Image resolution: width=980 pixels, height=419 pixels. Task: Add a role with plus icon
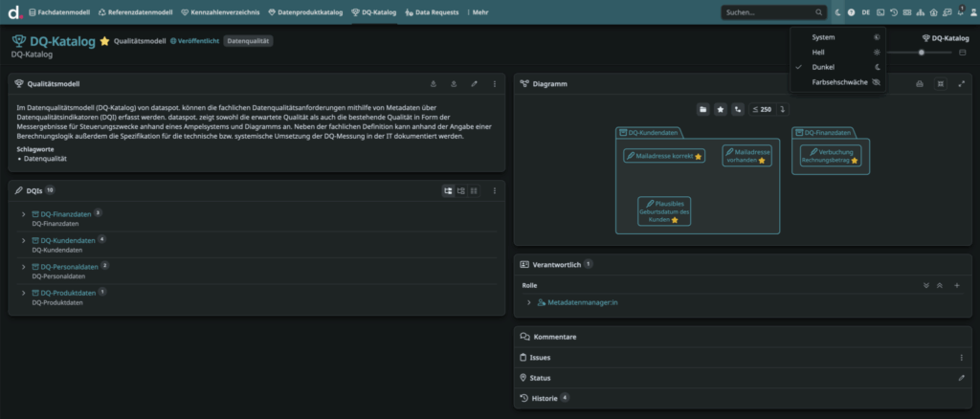pos(956,285)
